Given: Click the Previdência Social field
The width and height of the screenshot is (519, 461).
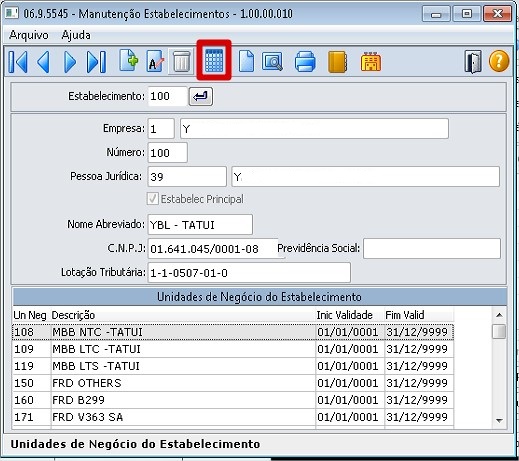Looking at the screenshot, I should tap(432, 248).
